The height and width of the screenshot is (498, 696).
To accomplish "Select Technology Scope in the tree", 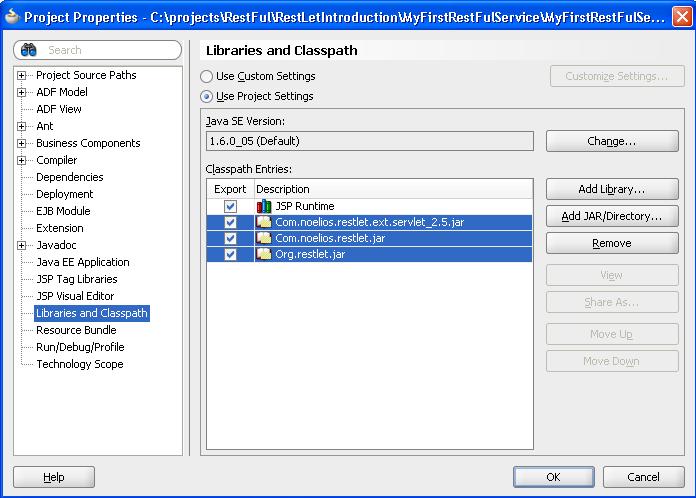I will click(79, 364).
